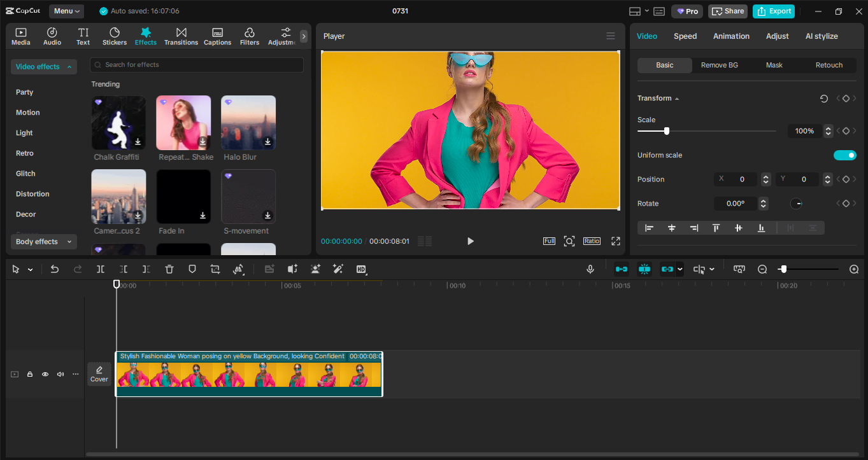Image resolution: width=868 pixels, height=460 pixels.
Task: Select the Split tool in the timeline toolbar
Action: 100,269
